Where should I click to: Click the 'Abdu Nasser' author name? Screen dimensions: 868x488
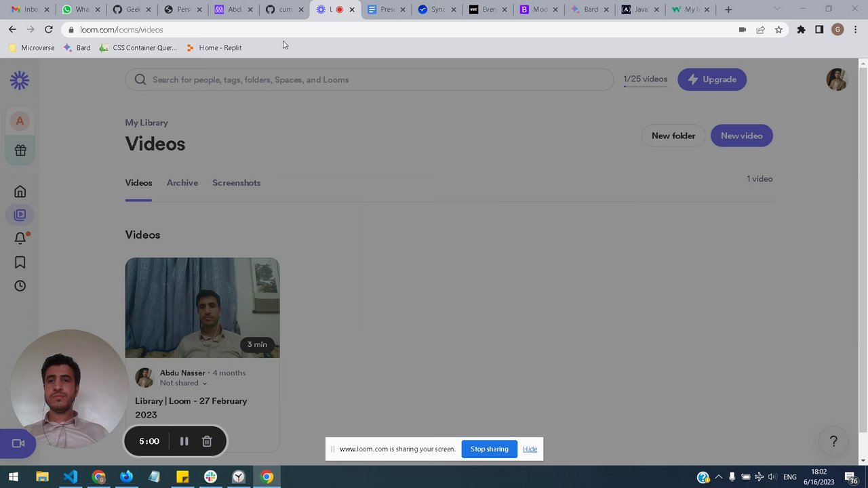tap(182, 373)
